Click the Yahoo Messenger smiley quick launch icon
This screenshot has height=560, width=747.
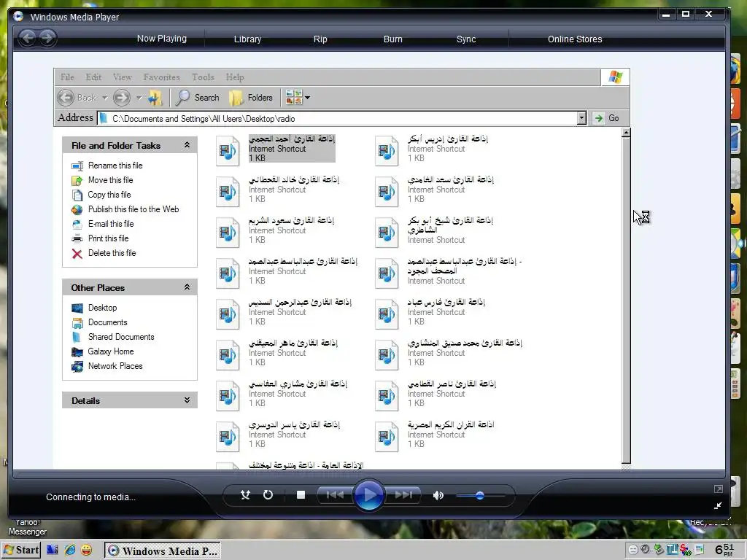tap(86, 550)
